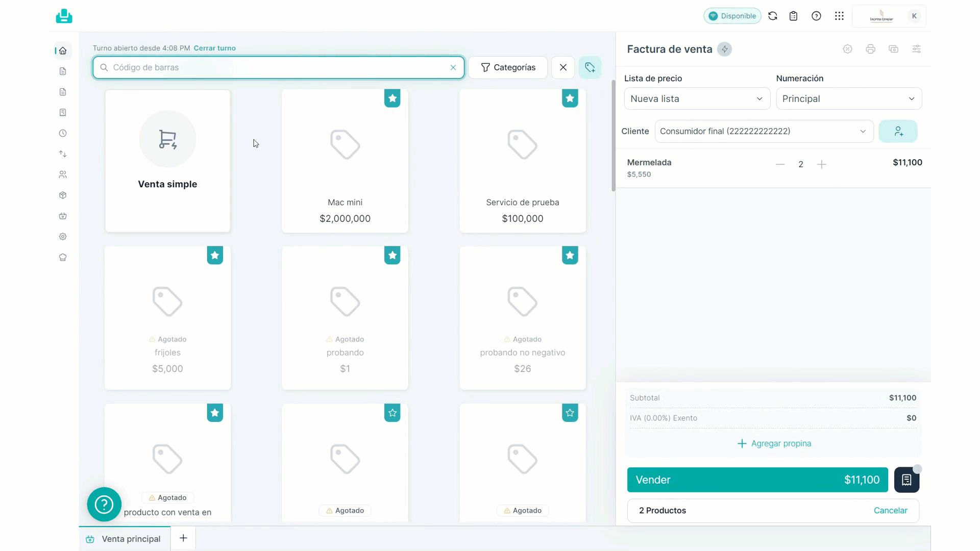Open the user profile K menu
The image size is (980, 551).
pyautogui.click(x=914, y=16)
